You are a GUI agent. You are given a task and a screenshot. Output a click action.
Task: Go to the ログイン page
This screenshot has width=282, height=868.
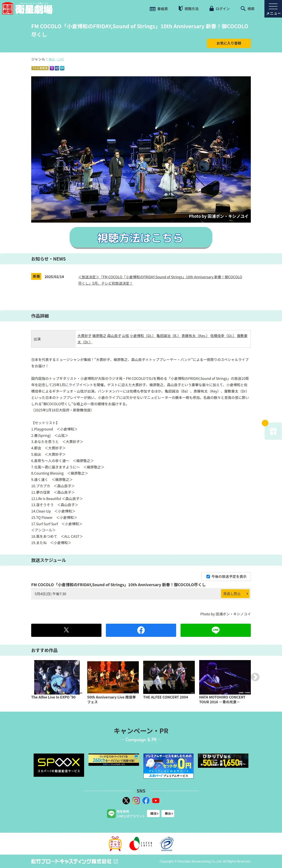point(219,9)
